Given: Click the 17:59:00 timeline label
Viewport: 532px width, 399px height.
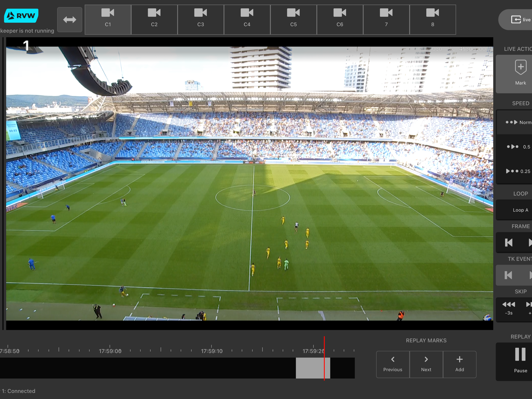Looking at the screenshot, I should (110, 351).
